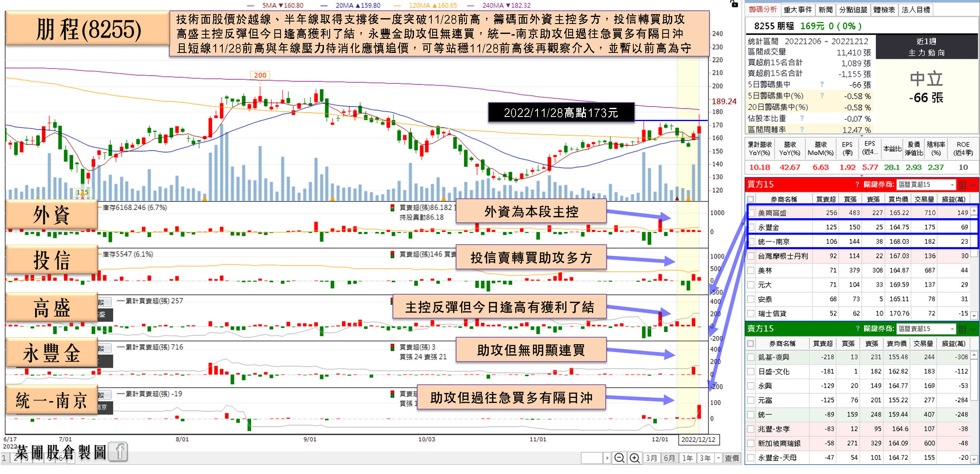
Task: Open the range dropdown arrow beside 3年
Action: pyautogui.click(x=718, y=458)
